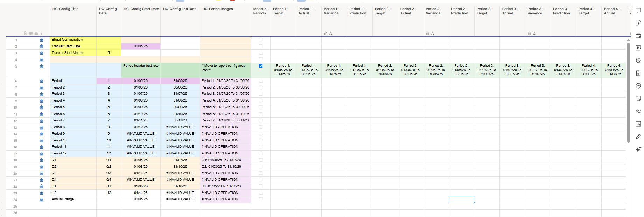Check the Measurement Periods box for Period 8 row
644x217 pixels.
[x=261, y=127]
